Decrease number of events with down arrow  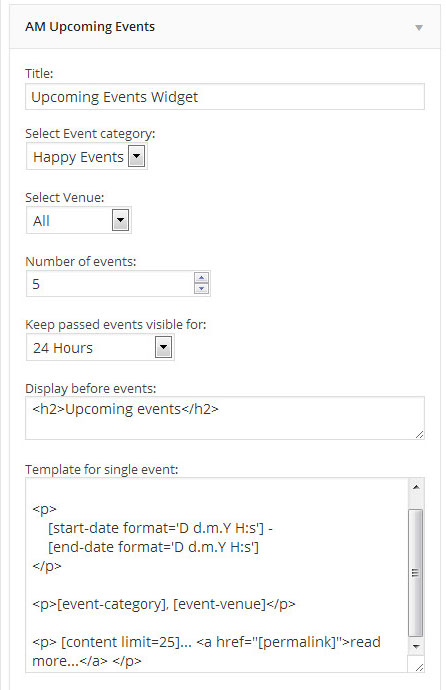point(201,289)
